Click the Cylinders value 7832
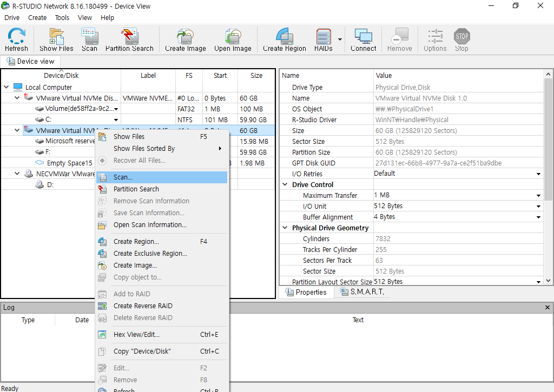The height and width of the screenshot is (392, 554). (383, 239)
